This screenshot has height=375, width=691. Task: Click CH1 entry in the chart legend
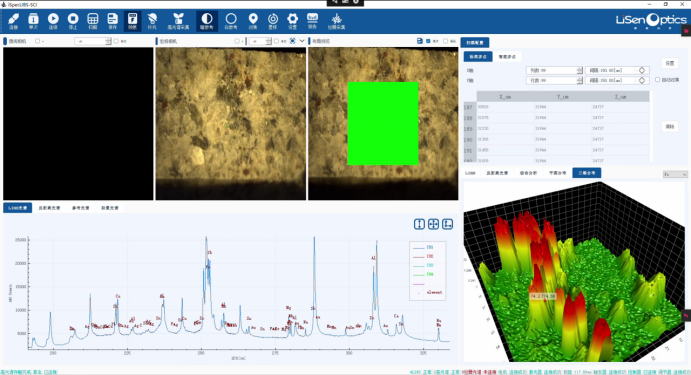coord(424,247)
